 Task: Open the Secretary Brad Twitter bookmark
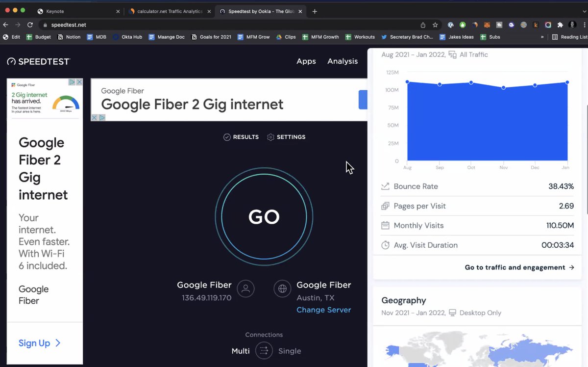(x=407, y=37)
